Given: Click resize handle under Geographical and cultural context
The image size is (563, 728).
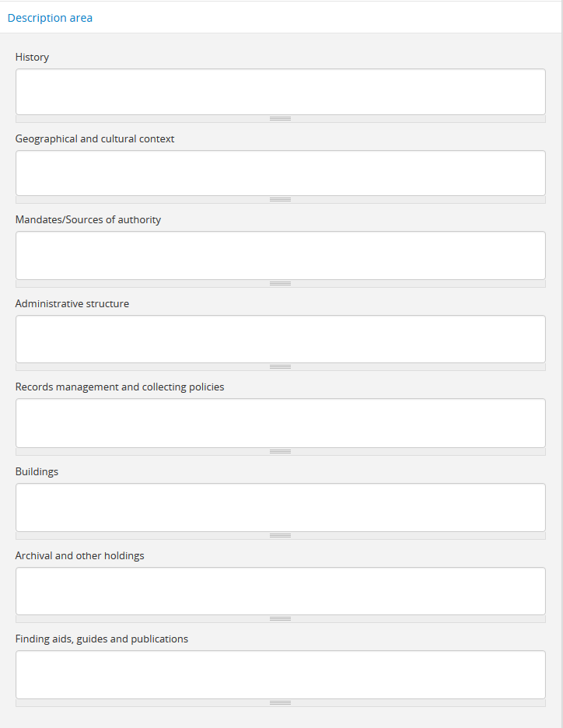Looking at the screenshot, I should 280,199.
